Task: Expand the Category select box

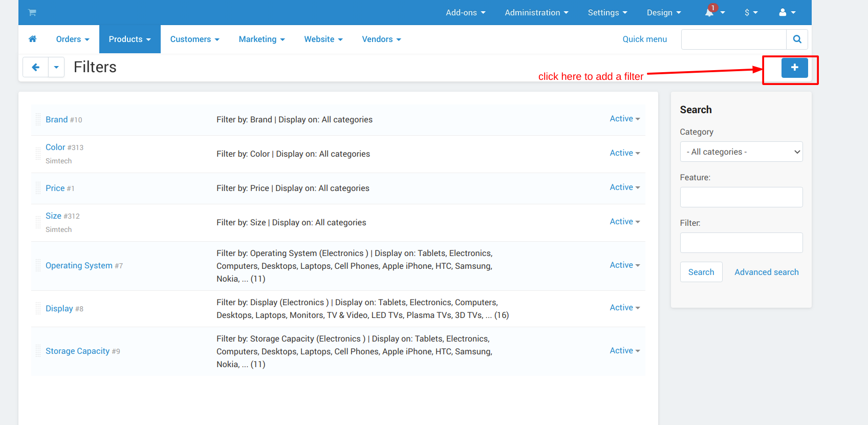Action: click(741, 152)
